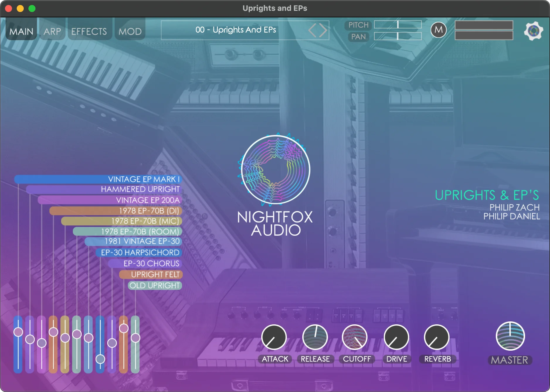
Task: Click the Hammered Upright volume fader handle
Action: [x=30, y=339]
